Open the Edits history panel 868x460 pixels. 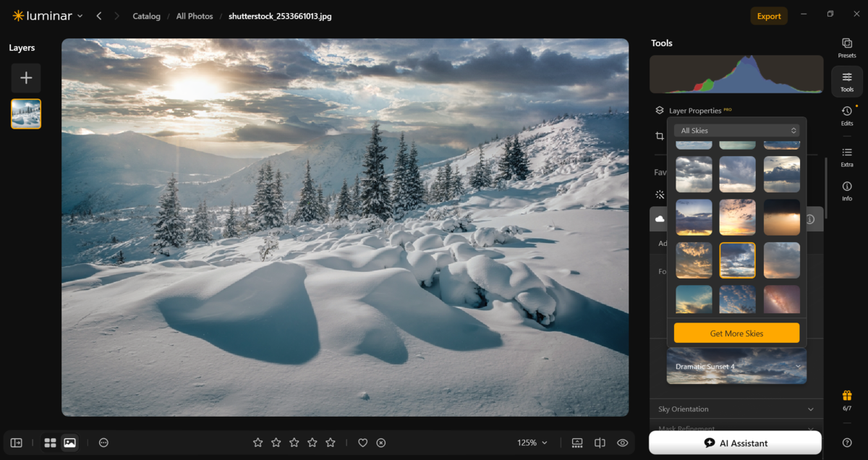[846, 116]
